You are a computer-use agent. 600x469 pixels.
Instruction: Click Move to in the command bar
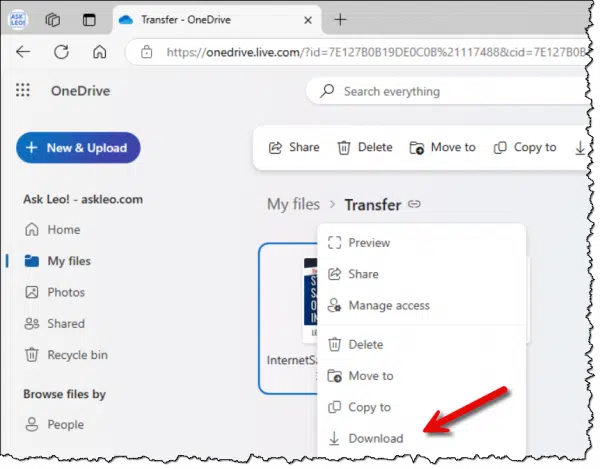click(442, 147)
